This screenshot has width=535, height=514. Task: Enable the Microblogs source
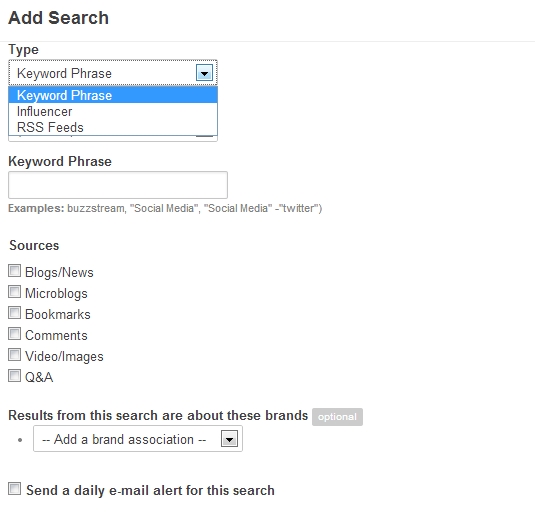tap(14, 292)
